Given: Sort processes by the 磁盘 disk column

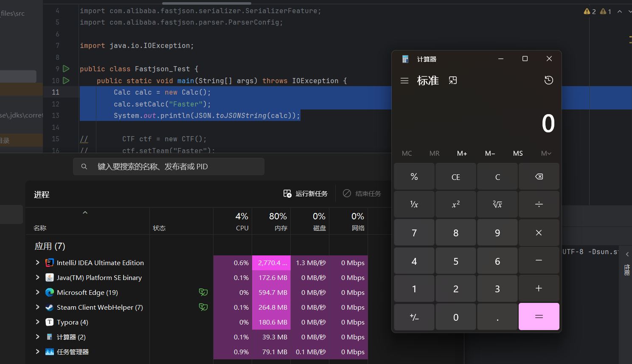Looking at the screenshot, I should [310, 221].
